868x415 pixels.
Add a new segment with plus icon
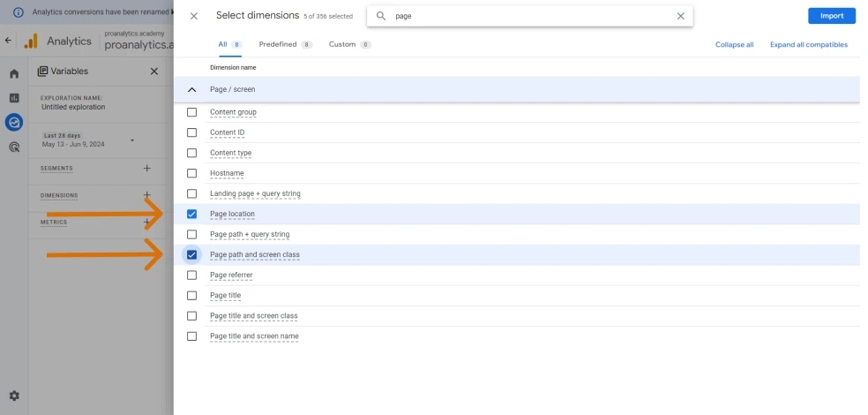coord(146,169)
